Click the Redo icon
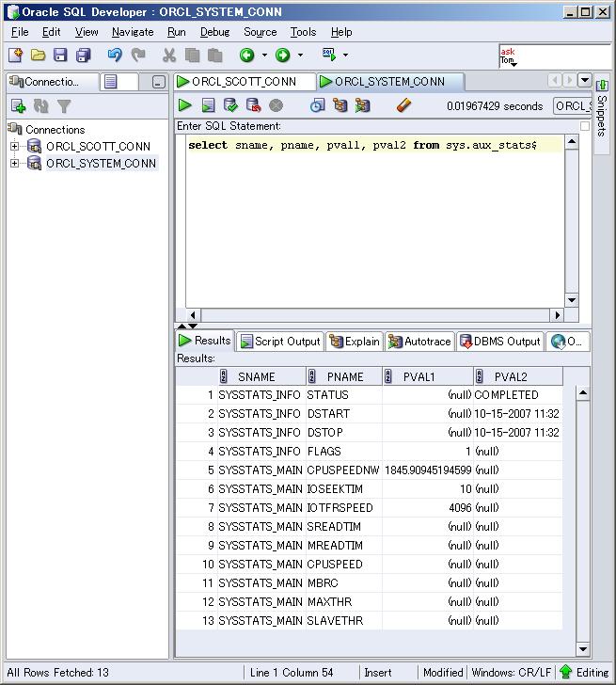 pos(138,55)
